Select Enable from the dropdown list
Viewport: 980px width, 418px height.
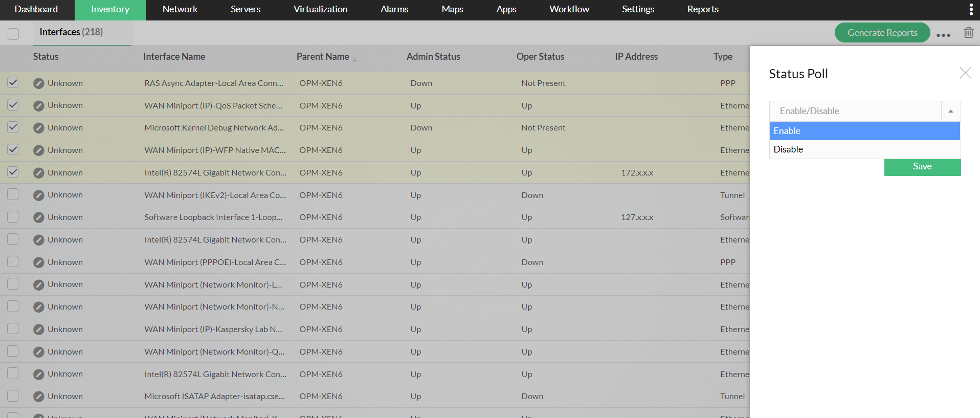[864, 131]
